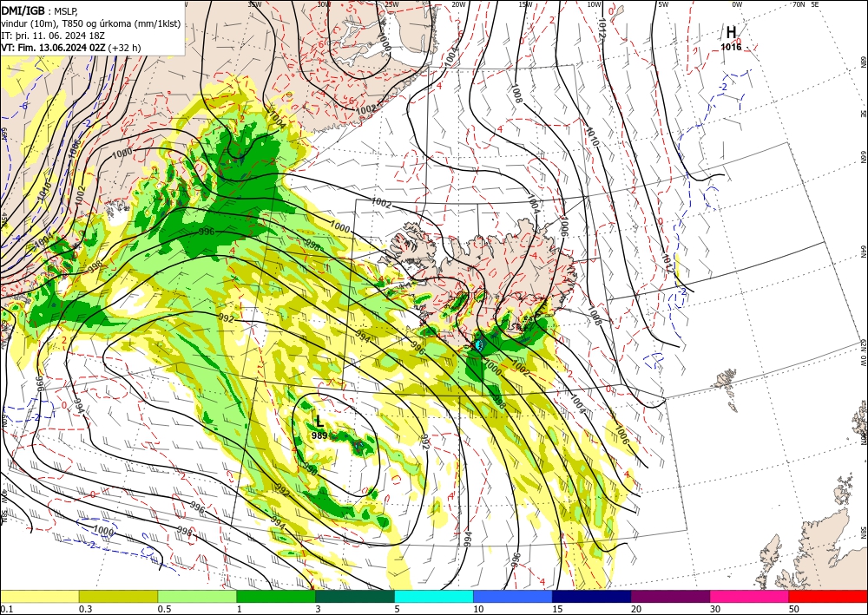
Task: Click the '989' low pressure value
Action: pyautogui.click(x=319, y=435)
